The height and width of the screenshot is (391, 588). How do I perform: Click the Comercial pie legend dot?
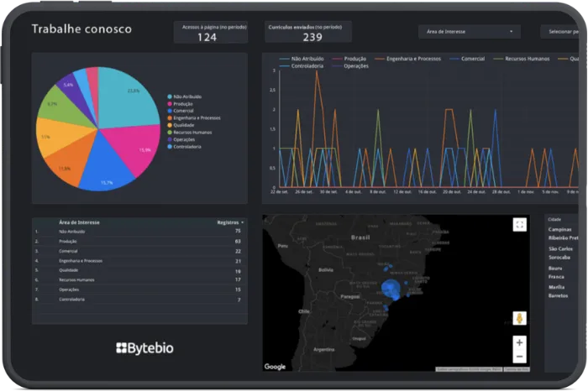coord(170,111)
